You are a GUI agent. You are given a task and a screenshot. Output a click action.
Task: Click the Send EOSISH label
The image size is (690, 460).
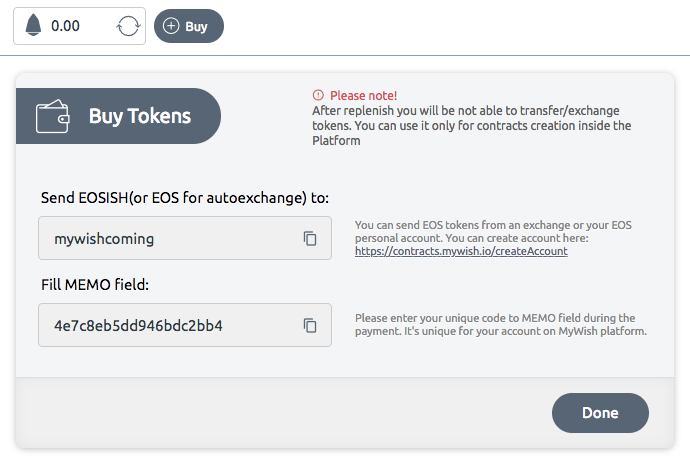pos(185,198)
